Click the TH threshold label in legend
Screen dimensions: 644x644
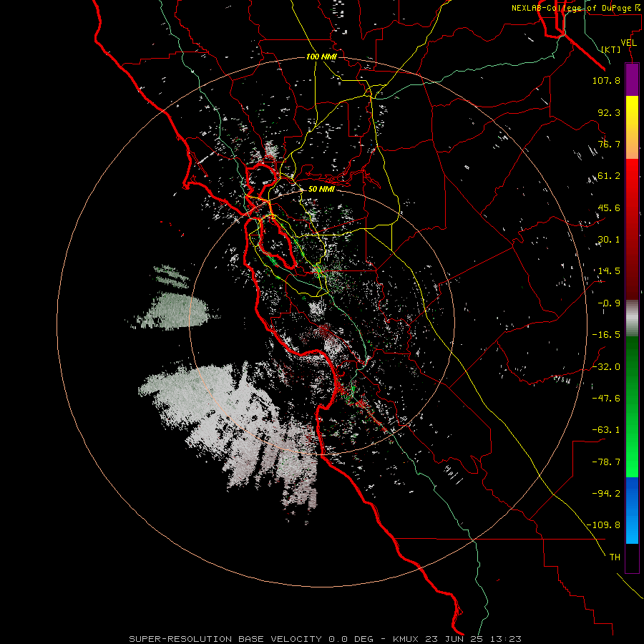[x=615, y=557]
